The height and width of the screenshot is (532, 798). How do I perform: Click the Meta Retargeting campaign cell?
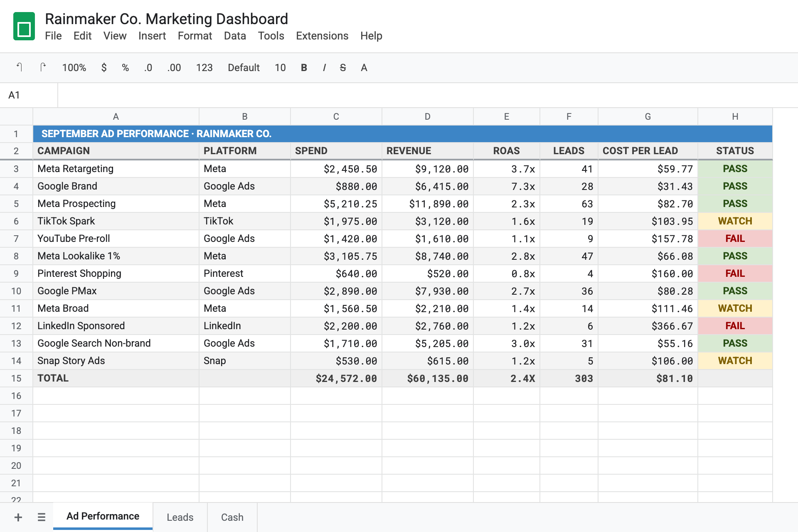pyautogui.click(x=116, y=169)
